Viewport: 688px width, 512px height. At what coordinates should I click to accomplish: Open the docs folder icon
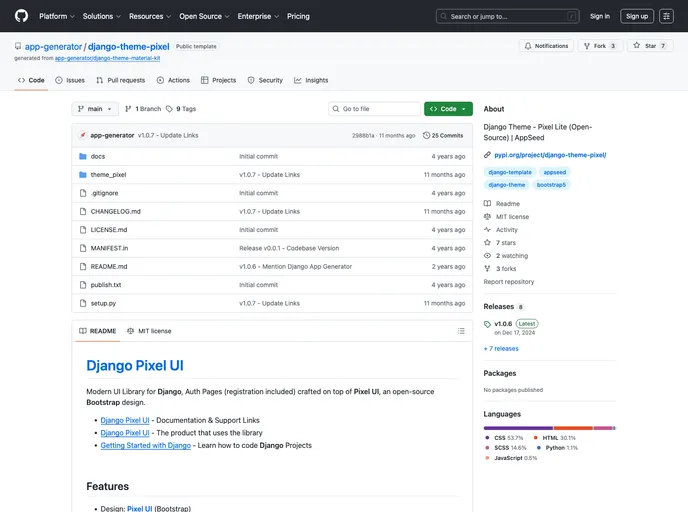click(83, 156)
